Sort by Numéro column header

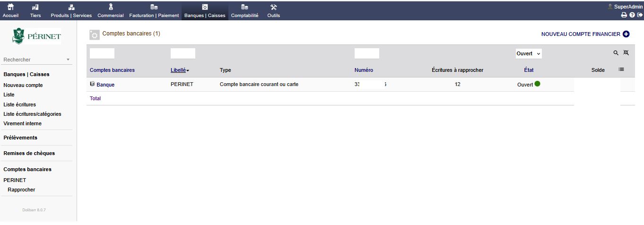pos(364,70)
